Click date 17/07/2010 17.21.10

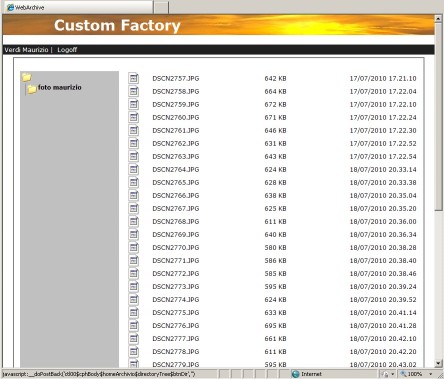click(383, 79)
